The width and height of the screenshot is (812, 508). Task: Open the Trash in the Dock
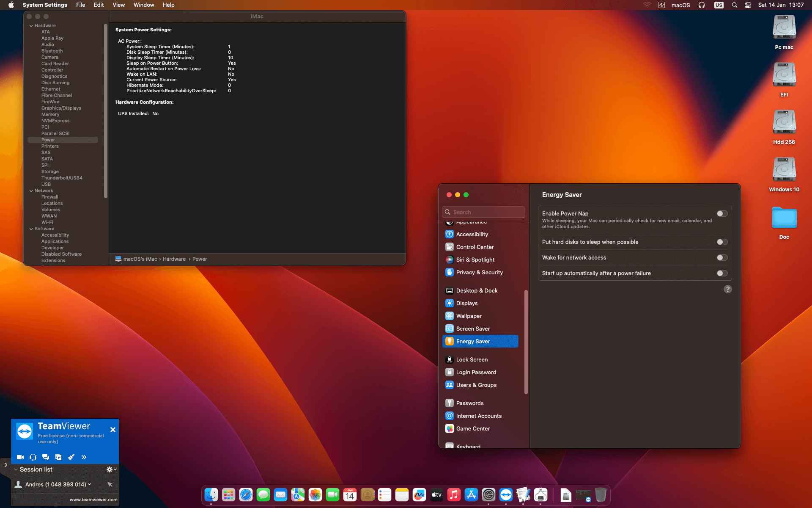click(601, 494)
